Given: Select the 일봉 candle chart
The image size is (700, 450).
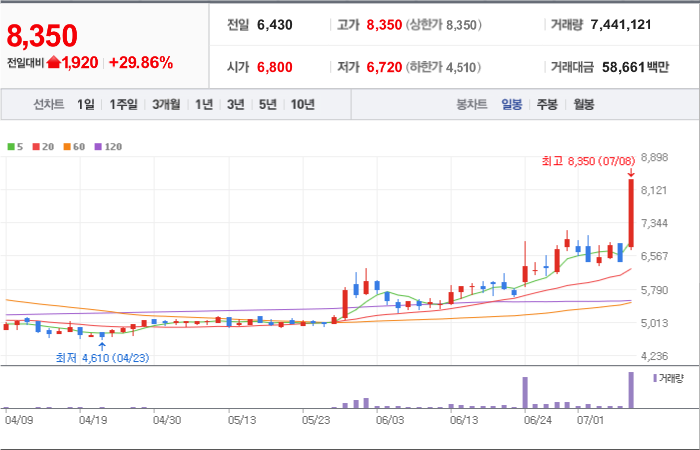Looking at the screenshot, I should pos(511,104).
